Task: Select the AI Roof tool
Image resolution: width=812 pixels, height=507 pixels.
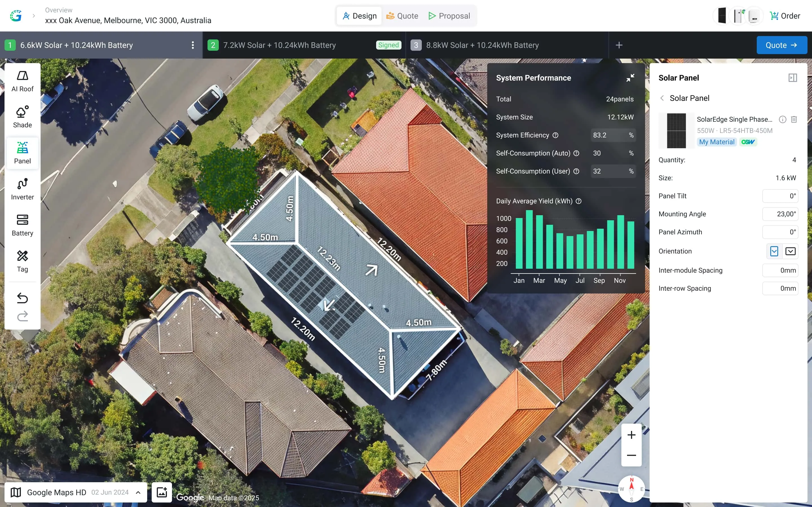Action: [x=23, y=81]
